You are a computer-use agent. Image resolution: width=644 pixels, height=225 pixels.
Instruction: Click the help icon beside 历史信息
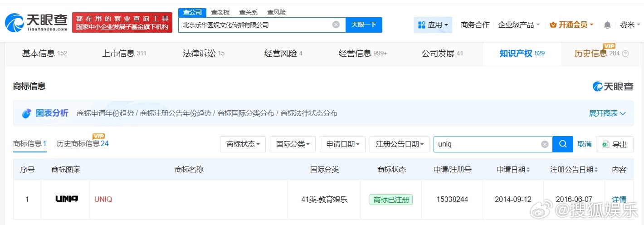tap(625, 54)
